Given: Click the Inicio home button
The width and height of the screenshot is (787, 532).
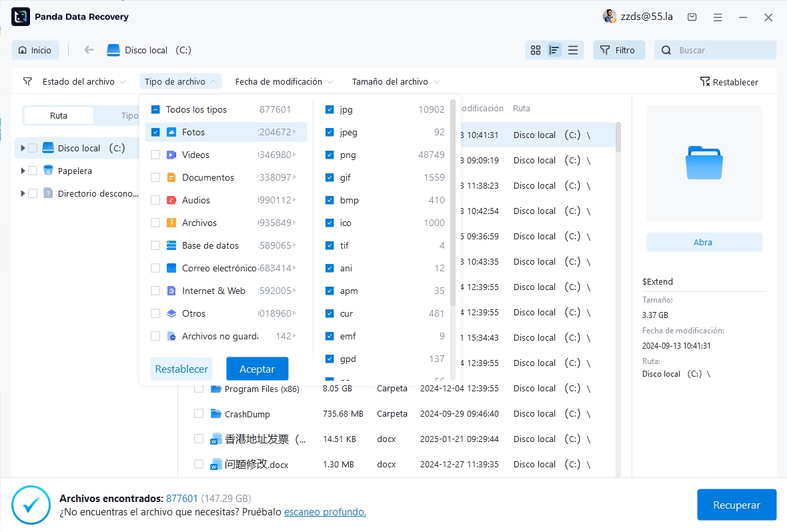Looking at the screenshot, I should 35,50.
